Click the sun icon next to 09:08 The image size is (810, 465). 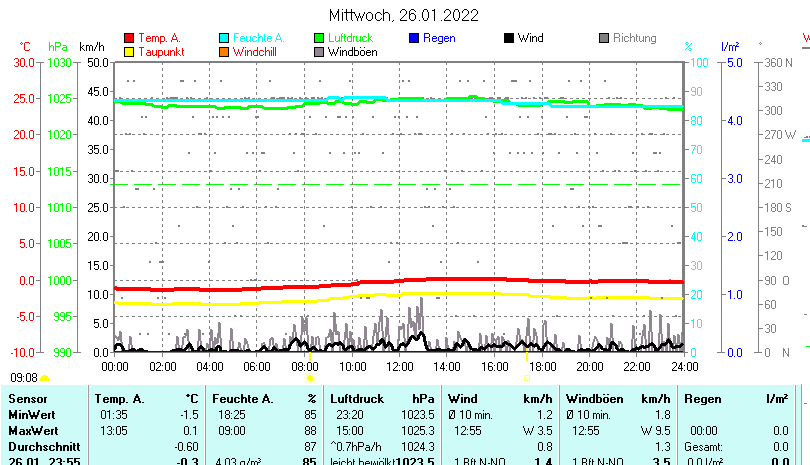pyautogui.click(x=45, y=378)
